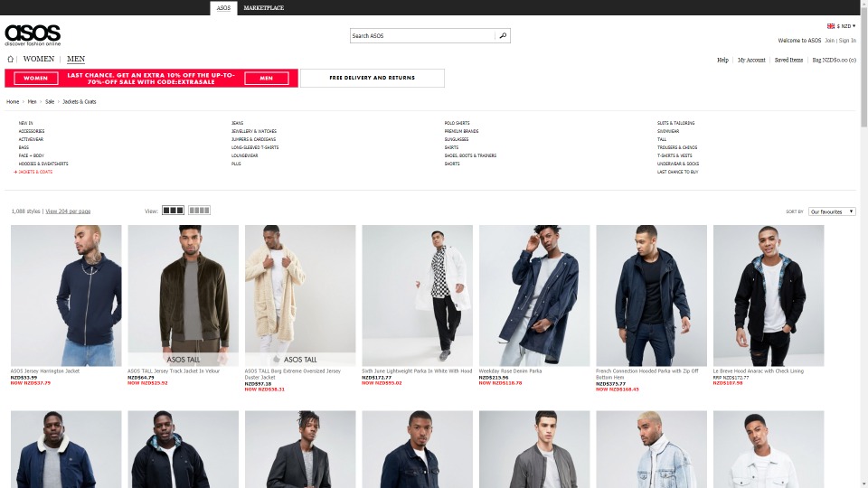Select the three-column grid view icon
This screenshot has height=488, width=868.
pos(173,211)
